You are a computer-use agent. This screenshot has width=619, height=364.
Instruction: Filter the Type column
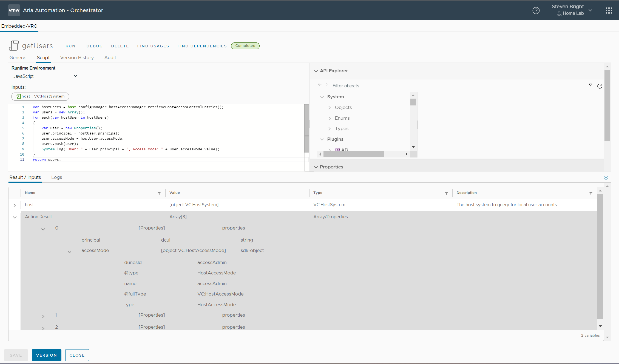[x=446, y=193]
